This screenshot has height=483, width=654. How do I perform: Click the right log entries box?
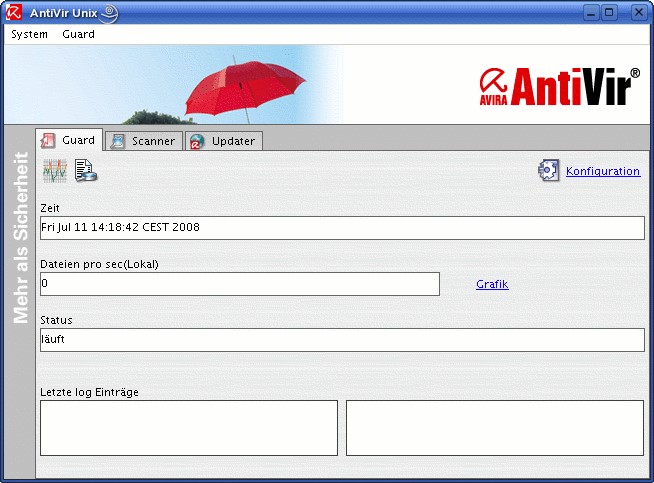click(495, 428)
